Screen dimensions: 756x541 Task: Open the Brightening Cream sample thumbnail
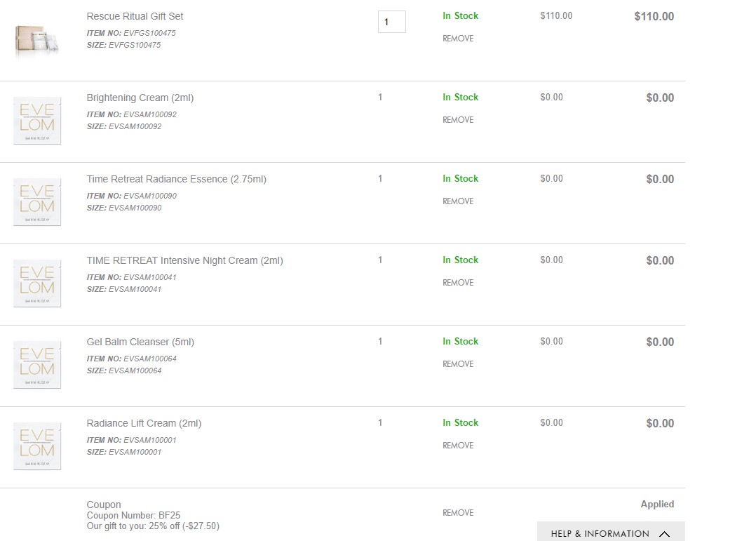tap(37, 120)
